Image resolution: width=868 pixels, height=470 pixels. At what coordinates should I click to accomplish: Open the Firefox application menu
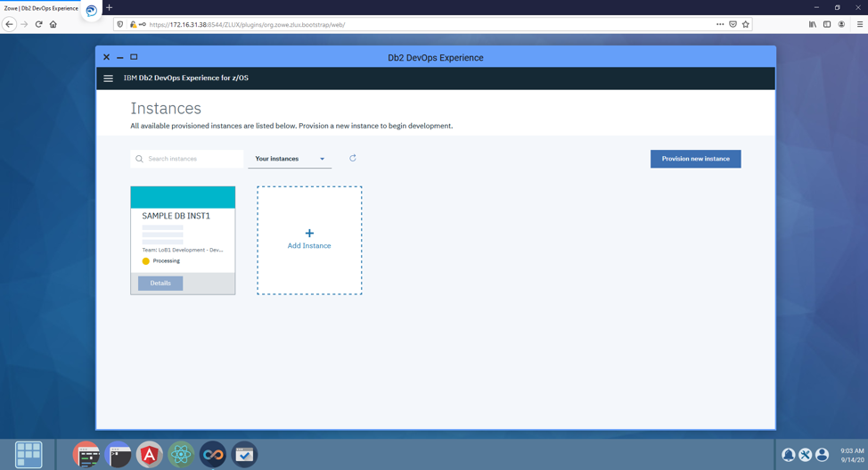click(x=860, y=24)
